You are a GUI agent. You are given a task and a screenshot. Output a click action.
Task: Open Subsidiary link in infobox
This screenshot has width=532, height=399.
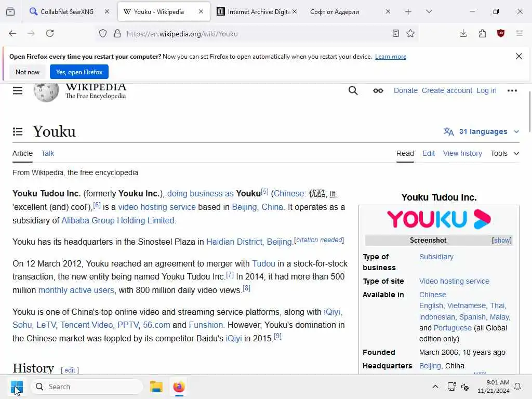(x=436, y=257)
